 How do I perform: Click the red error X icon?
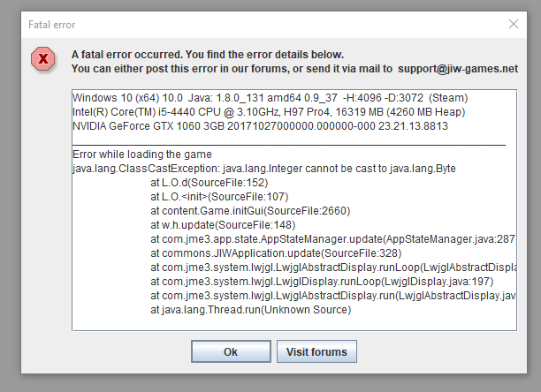coord(42,59)
